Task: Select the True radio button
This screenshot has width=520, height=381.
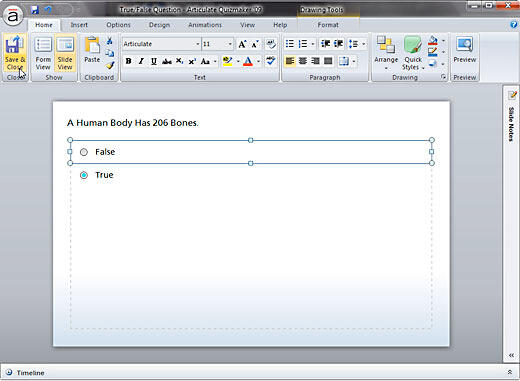Action: point(84,175)
